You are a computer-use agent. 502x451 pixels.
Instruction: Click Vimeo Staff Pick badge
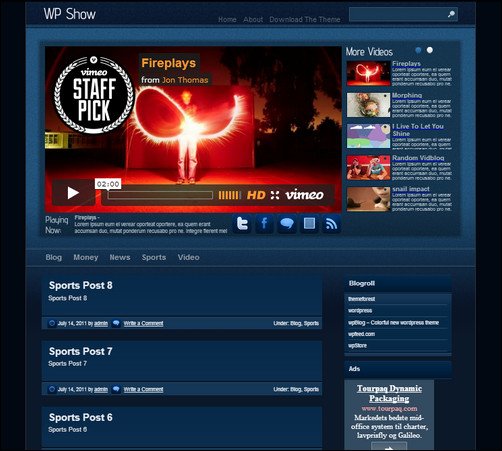(94, 95)
